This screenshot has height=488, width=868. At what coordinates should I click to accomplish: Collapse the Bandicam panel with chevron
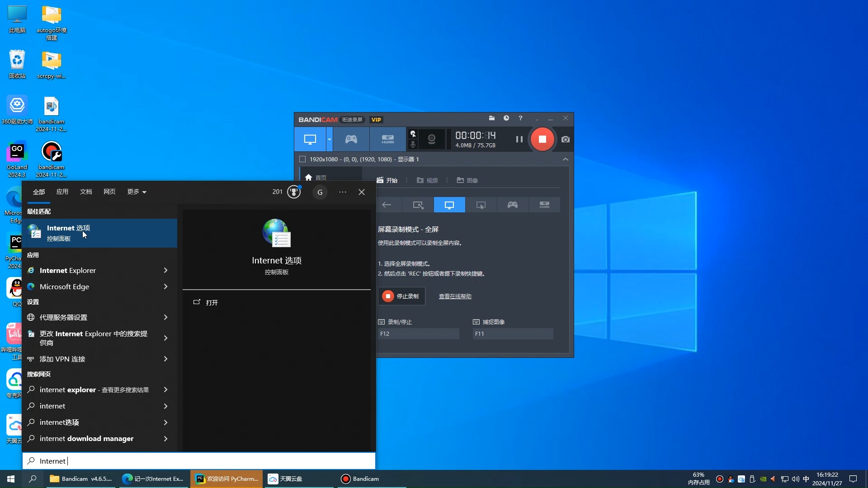pyautogui.click(x=565, y=159)
